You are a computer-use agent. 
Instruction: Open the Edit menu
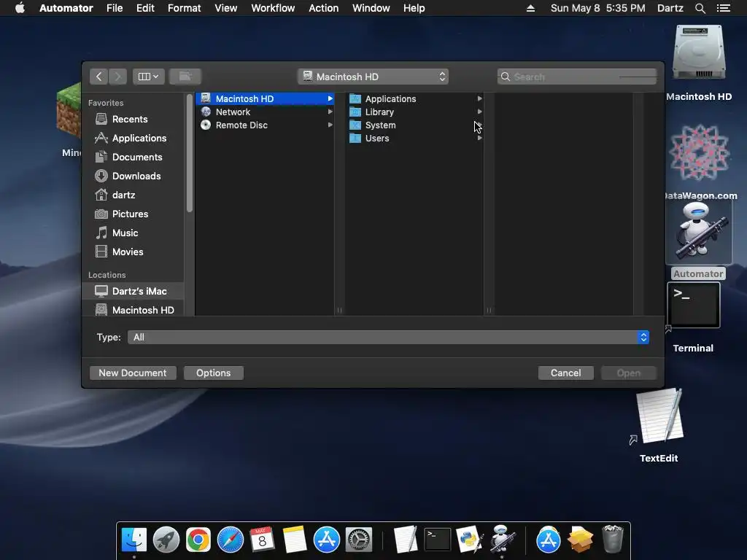145,8
